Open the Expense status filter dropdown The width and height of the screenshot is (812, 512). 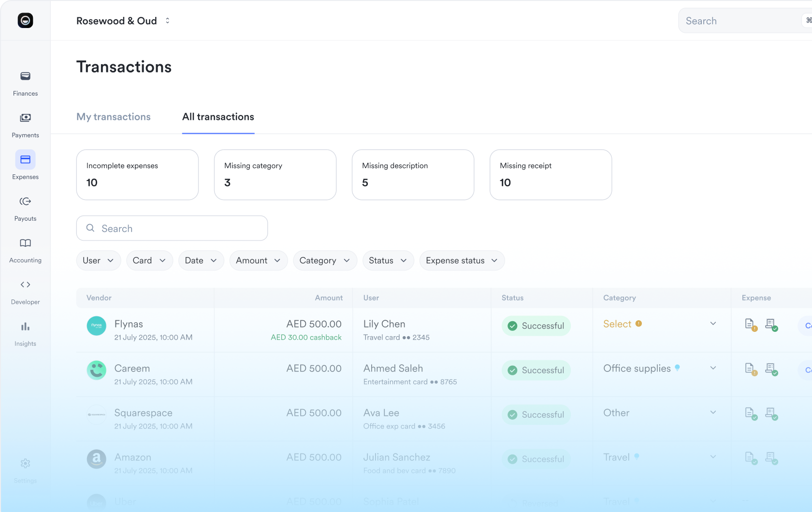(x=462, y=260)
